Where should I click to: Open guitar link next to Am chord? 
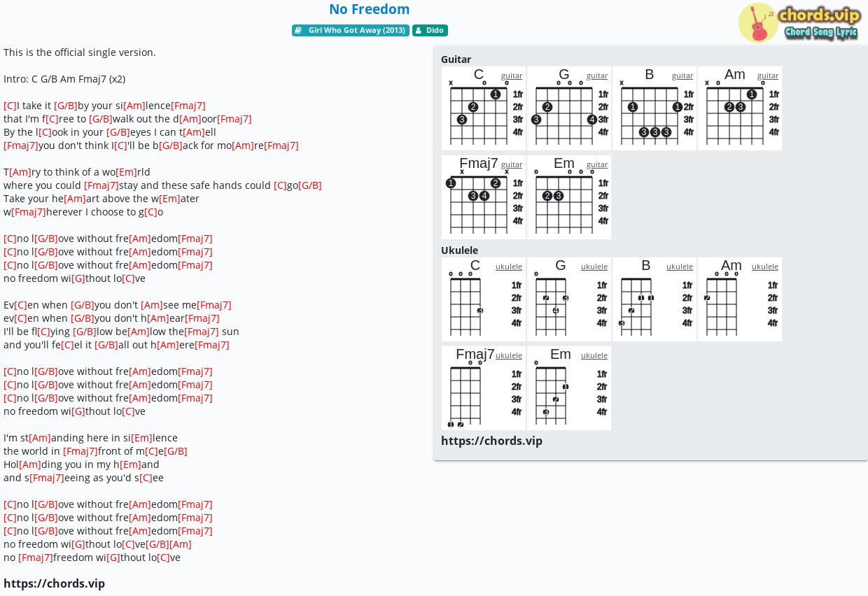[x=768, y=76]
